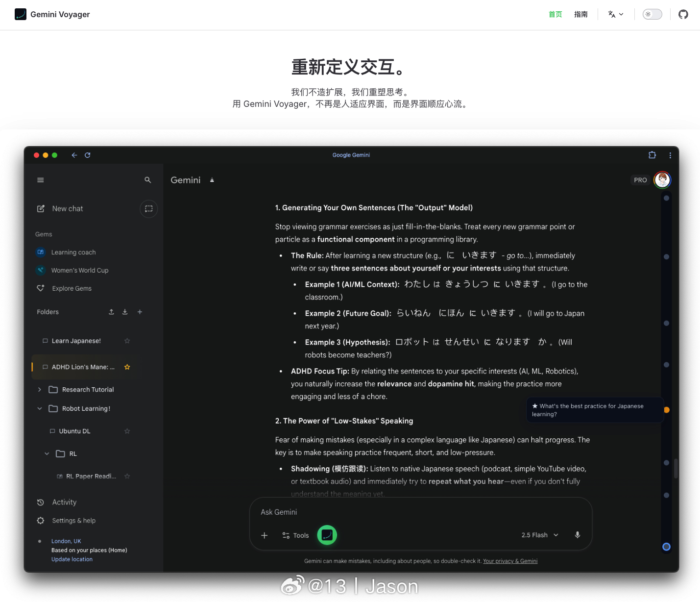Click the plus attach button
The height and width of the screenshot is (602, 700).
click(x=265, y=535)
